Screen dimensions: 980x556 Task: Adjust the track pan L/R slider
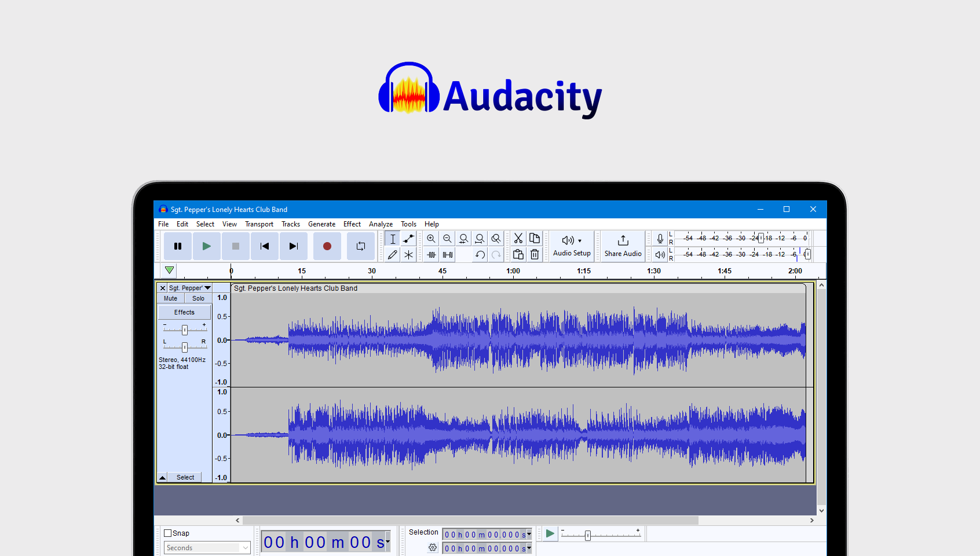tap(185, 347)
